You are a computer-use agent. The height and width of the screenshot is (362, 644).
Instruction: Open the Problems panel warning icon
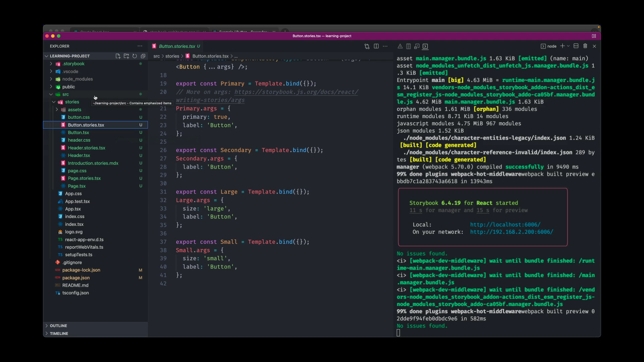tap(400, 46)
